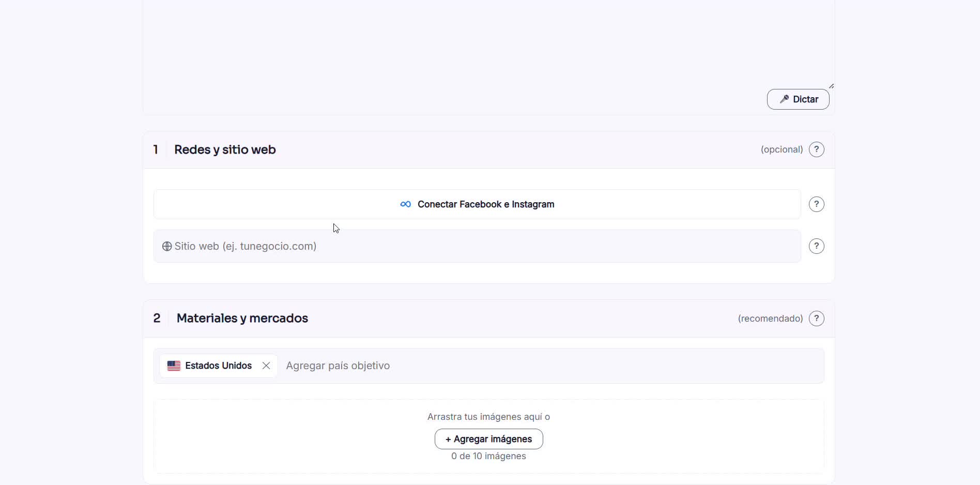The image size is (980, 485).
Task: Remove Estados Unidos country tag
Action: point(266,366)
